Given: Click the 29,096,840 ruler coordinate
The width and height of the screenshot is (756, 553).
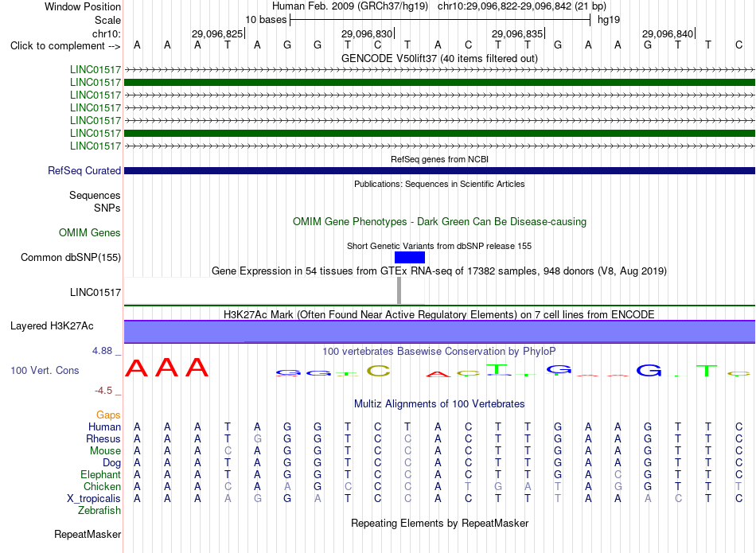Looking at the screenshot, I should coord(668,33).
